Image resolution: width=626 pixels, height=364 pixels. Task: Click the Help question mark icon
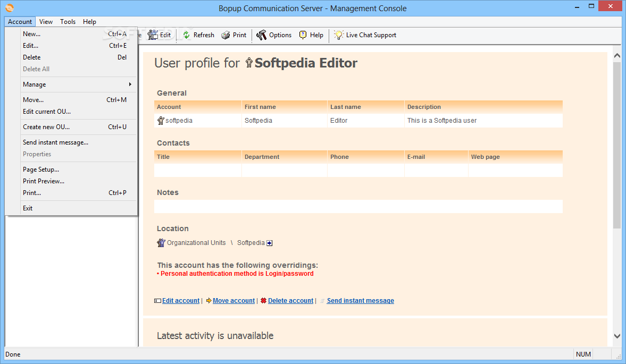tap(303, 35)
